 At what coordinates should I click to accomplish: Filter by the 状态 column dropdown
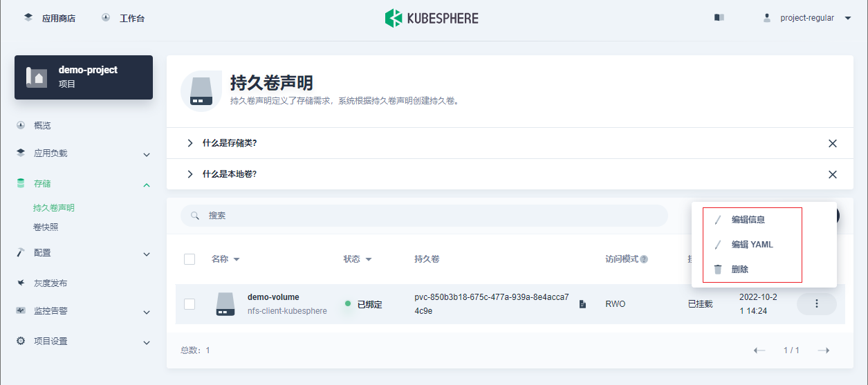pyautogui.click(x=358, y=259)
